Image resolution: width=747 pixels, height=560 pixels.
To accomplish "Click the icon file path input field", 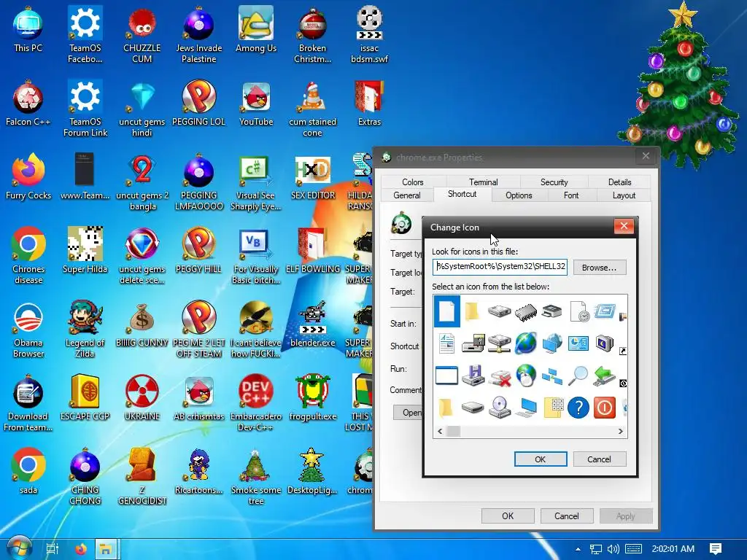I will point(500,267).
